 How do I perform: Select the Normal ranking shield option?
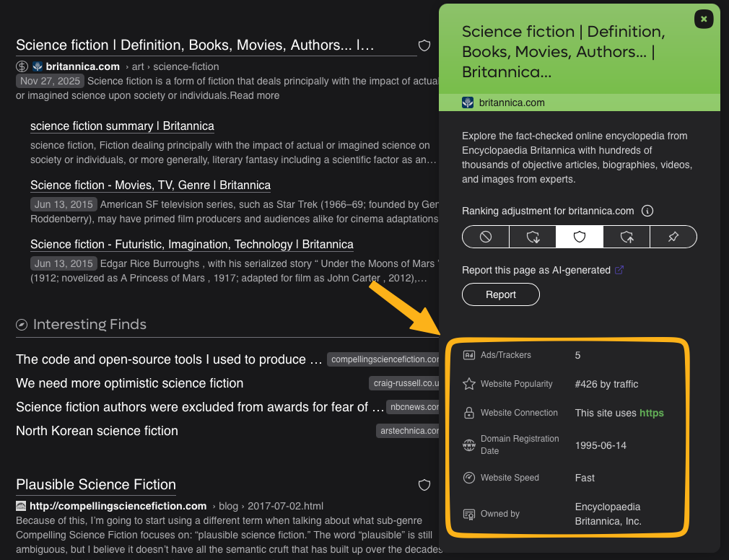click(580, 237)
